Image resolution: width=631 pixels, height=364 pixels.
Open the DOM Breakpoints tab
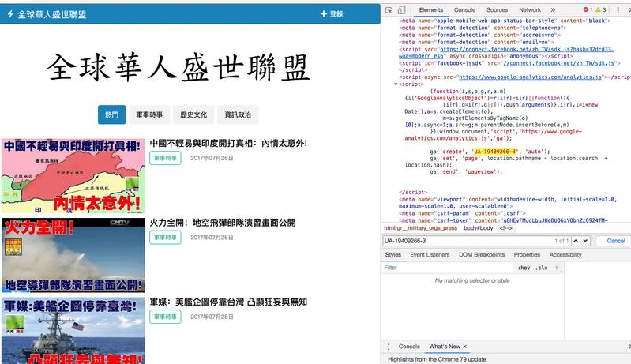tap(481, 255)
